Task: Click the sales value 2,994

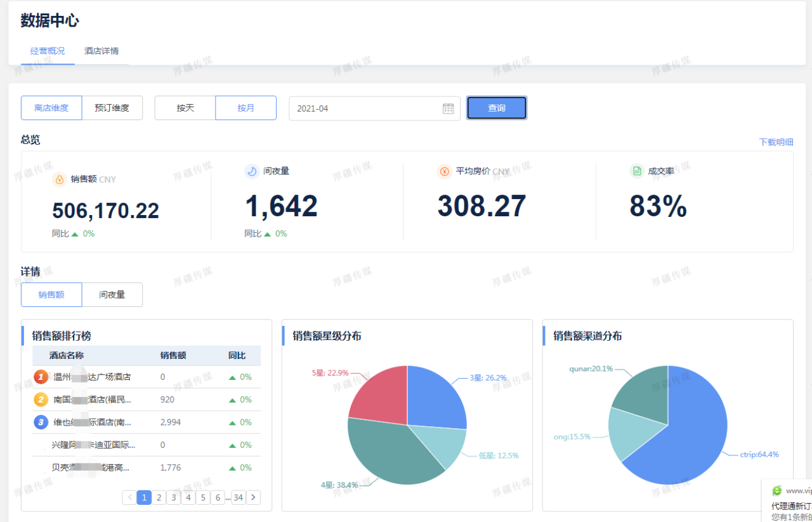Action: click(x=171, y=422)
